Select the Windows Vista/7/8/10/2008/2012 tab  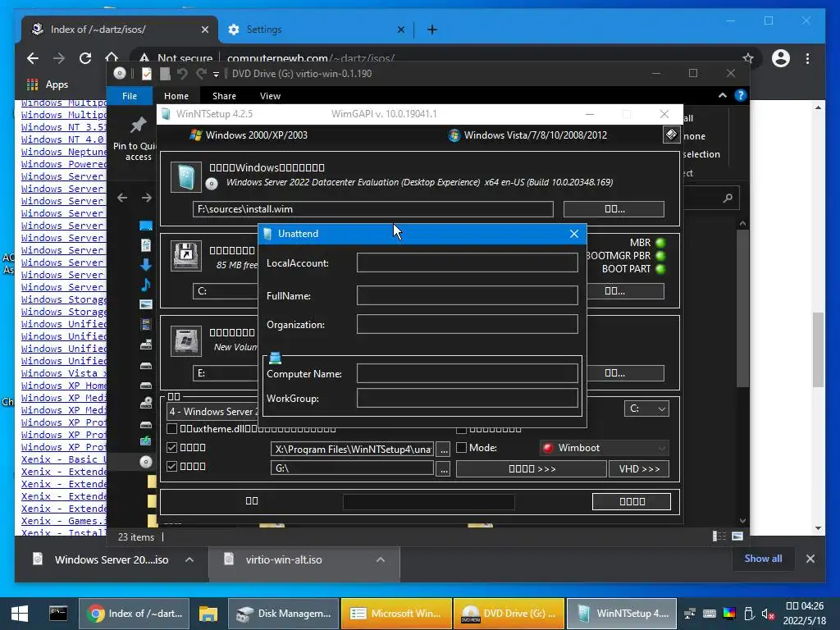tap(527, 135)
